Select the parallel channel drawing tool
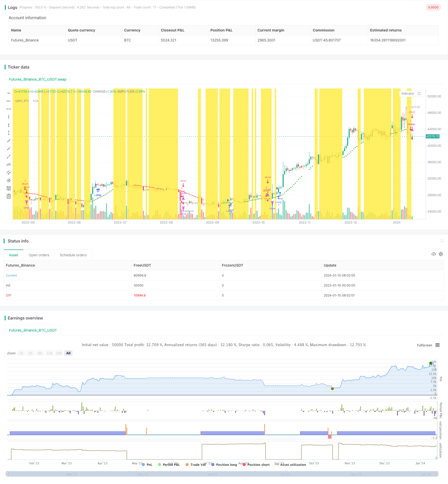Screen dimensions: 448x484 point(9,172)
